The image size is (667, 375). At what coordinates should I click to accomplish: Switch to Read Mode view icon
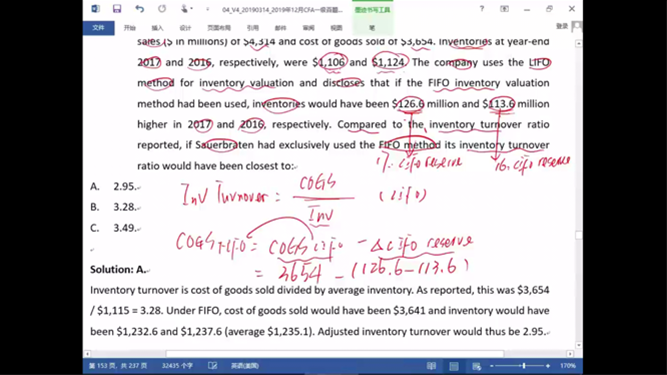431,366
